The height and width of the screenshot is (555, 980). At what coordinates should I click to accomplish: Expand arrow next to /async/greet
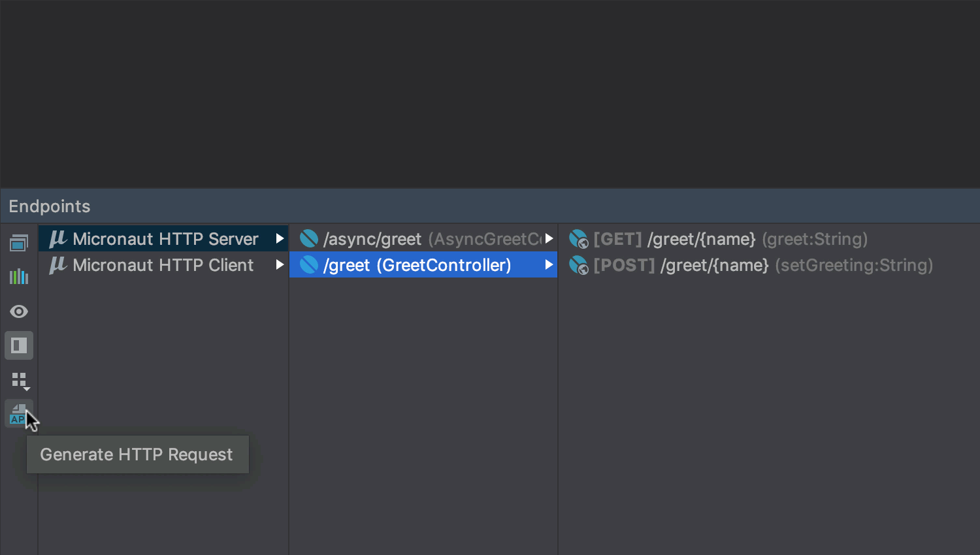[x=549, y=238]
